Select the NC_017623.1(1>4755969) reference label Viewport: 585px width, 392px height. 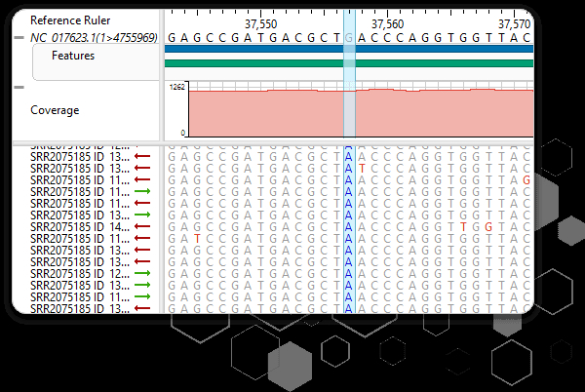pos(94,38)
